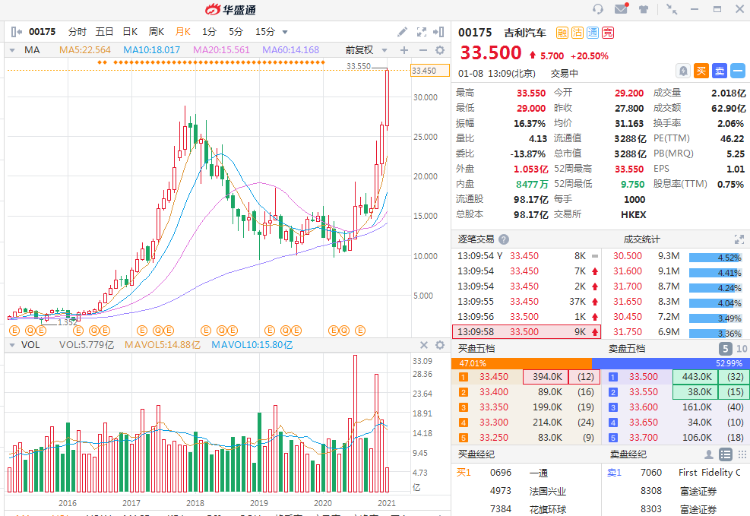The height and width of the screenshot is (516, 750).
Task: Click the MAVOL10:15.80亿 label
Action: [x=252, y=345]
